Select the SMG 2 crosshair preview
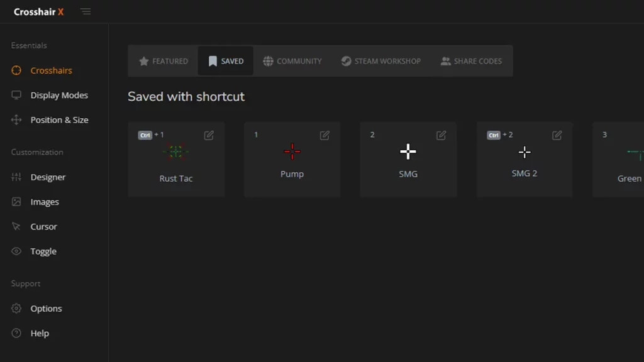Image resolution: width=644 pixels, height=362 pixels. 525,152
